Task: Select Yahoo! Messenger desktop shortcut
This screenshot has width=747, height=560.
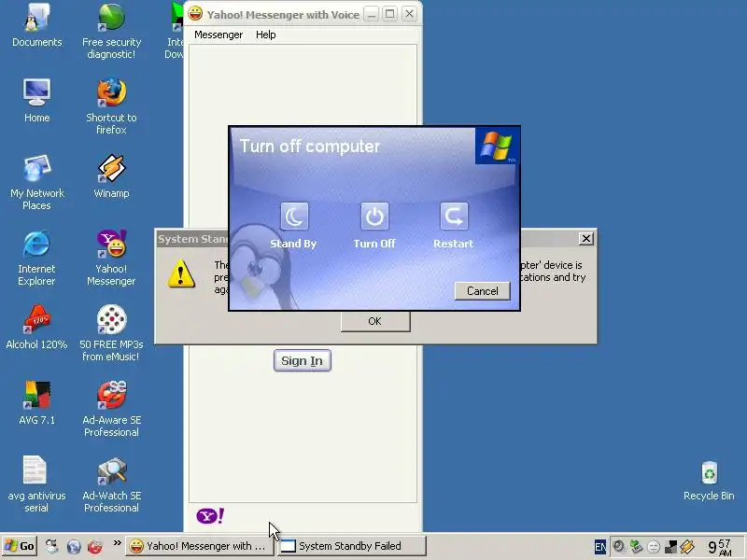Action: tap(111, 258)
